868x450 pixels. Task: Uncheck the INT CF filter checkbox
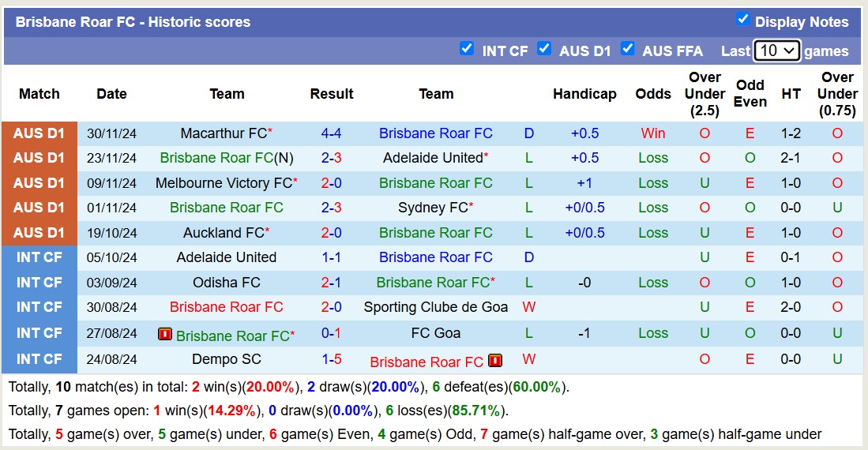tap(467, 49)
